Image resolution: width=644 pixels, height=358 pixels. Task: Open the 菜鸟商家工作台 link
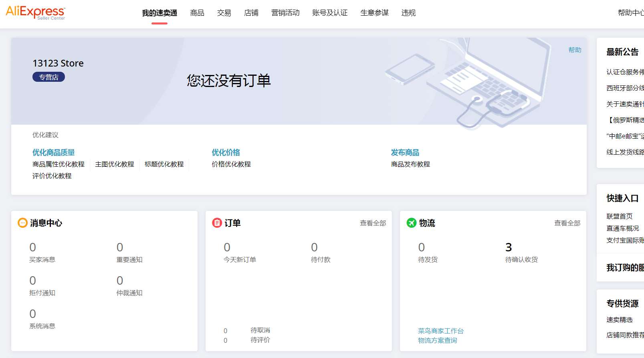click(x=441, y=331)
